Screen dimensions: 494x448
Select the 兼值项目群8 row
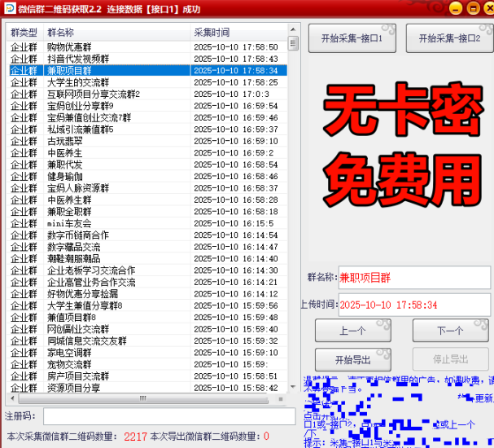click(x=146, y=318)
